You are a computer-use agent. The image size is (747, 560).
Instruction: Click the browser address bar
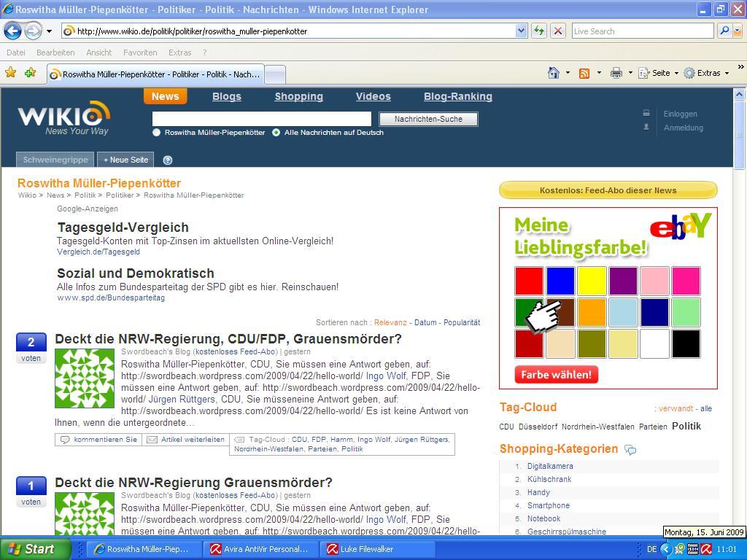coord(288,31)
